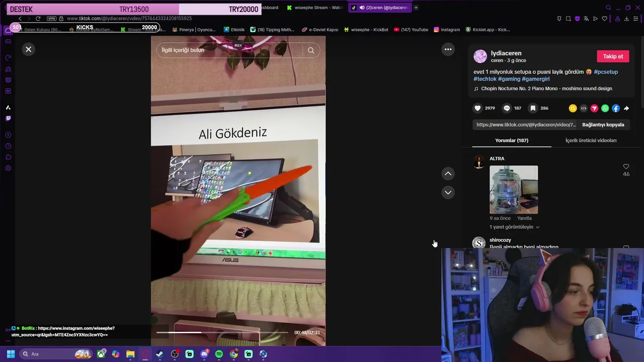
Task: Open Spotify from taskbar
Action: click(x=219, y=354)
